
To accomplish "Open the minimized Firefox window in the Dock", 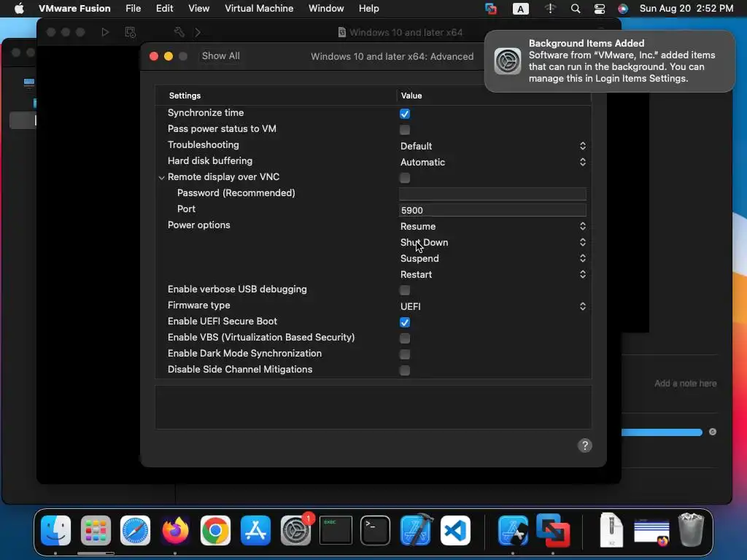I will 651,532.
